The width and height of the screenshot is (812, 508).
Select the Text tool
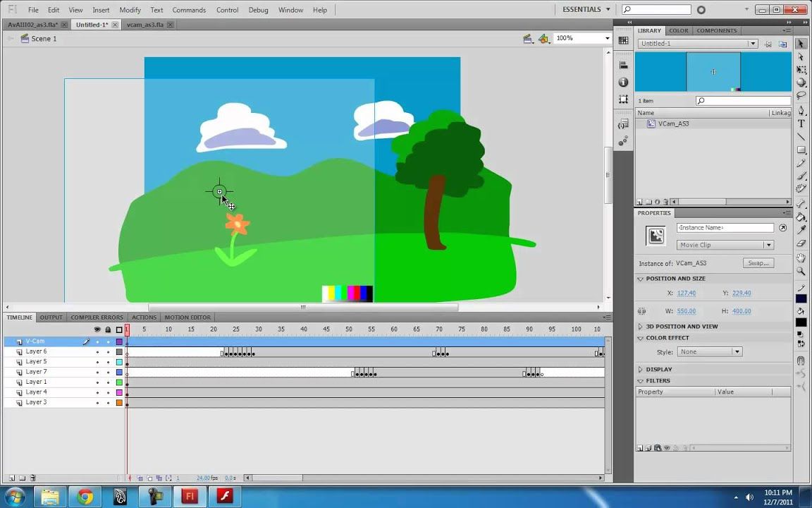tap(801, 123)
